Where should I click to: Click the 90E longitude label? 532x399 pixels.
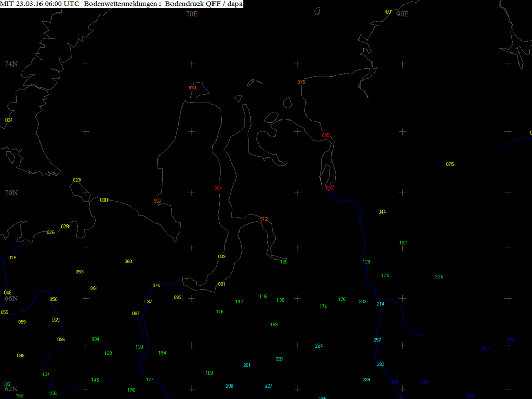coord(402,14)
